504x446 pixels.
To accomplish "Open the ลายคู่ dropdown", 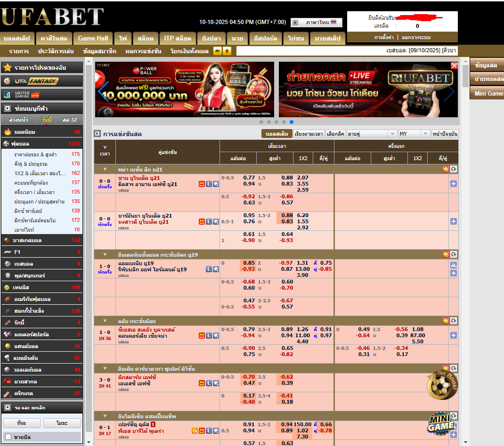I will point(372,134).
